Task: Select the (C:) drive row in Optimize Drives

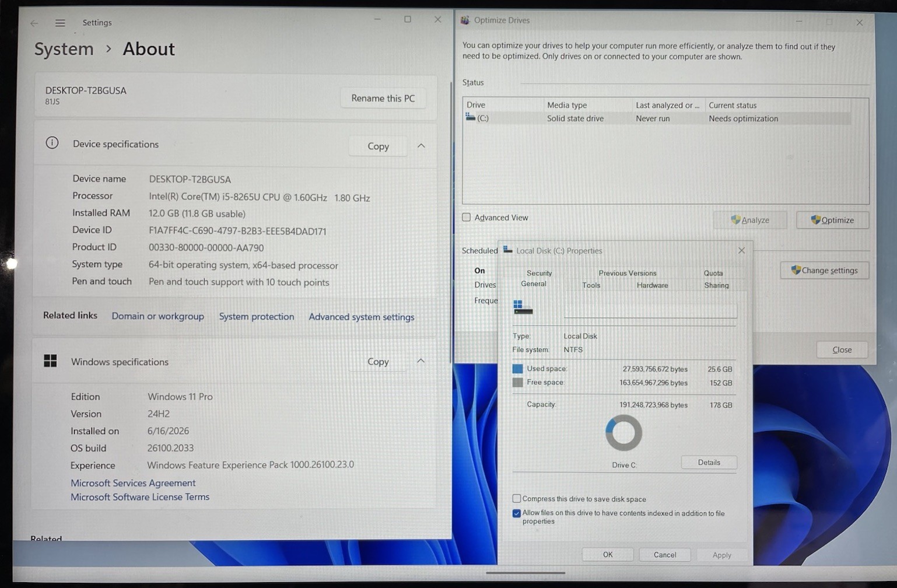Action: point(658,118)
